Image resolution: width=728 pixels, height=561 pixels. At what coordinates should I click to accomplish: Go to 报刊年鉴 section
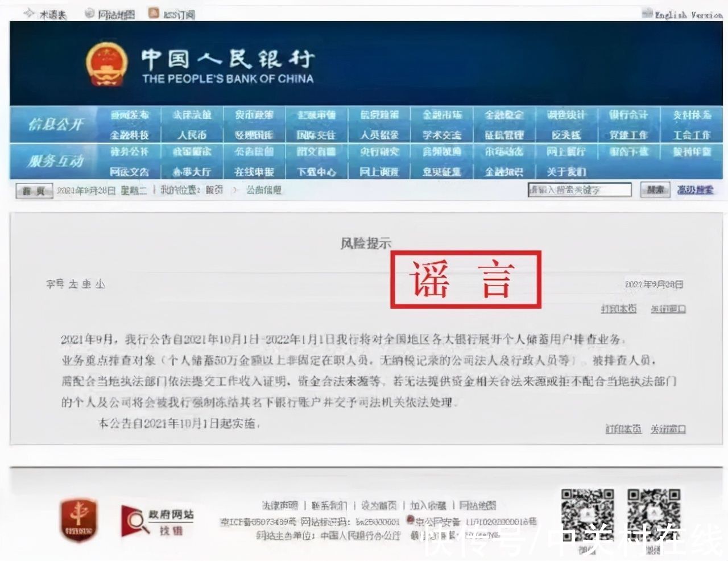692,152
